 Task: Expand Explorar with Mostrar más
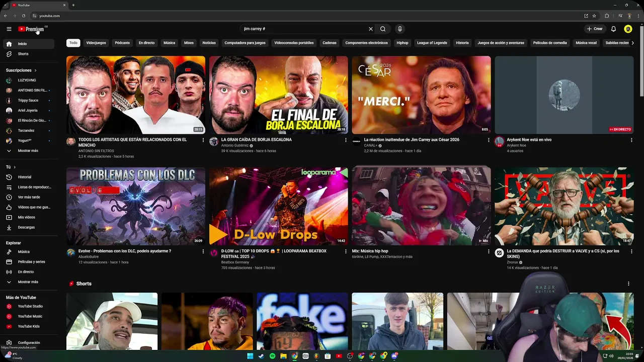click(x=28, y=282)
